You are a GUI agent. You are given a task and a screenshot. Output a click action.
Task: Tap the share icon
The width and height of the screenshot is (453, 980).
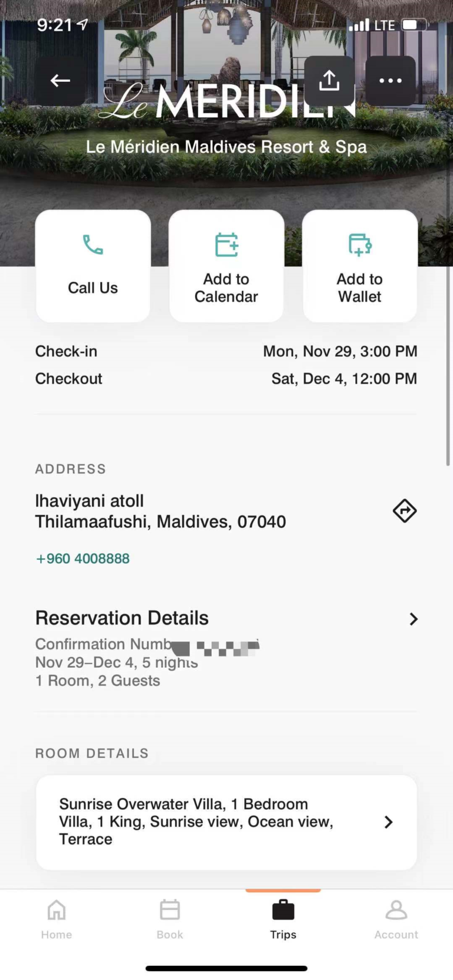click(x=329, y=81)
